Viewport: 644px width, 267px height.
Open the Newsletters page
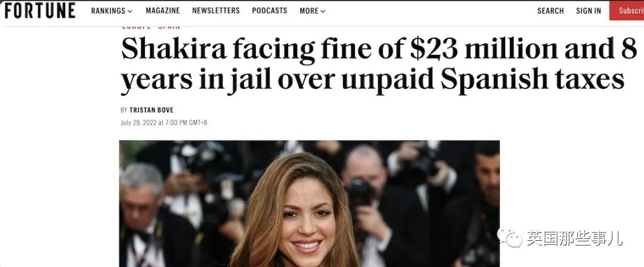click(216, 11)
